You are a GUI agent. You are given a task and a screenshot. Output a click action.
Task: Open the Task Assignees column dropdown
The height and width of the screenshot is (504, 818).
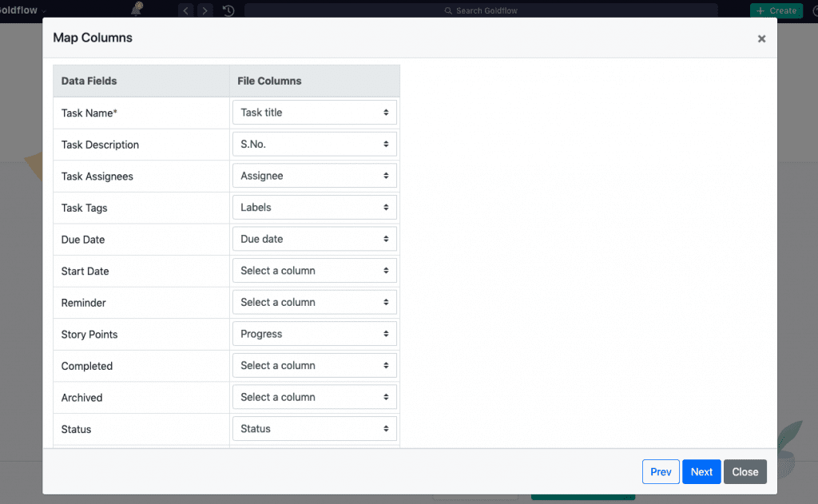pyautogui.click(x=315, y=176)
